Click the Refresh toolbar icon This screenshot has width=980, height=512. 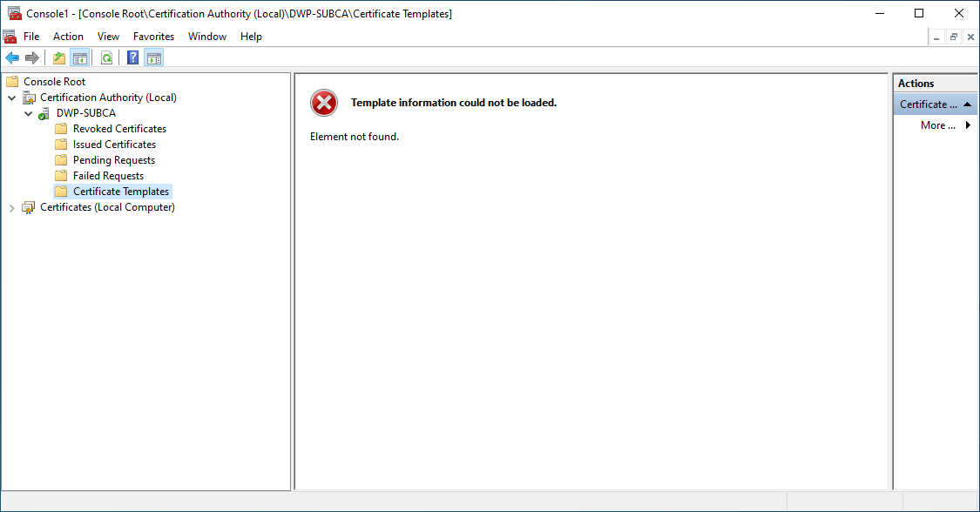point(106,58)
